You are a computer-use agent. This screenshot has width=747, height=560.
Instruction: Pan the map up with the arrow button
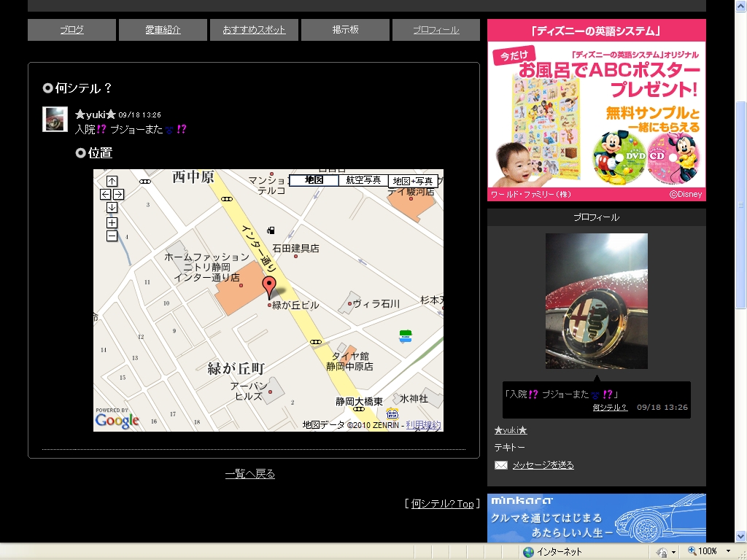[112, 181]
